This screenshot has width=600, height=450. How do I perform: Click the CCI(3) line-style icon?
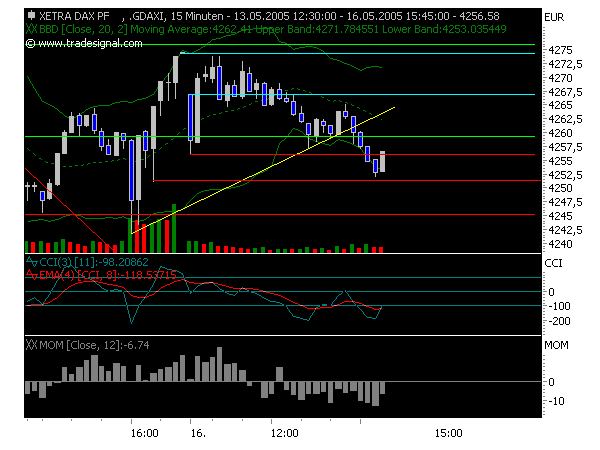32,262
